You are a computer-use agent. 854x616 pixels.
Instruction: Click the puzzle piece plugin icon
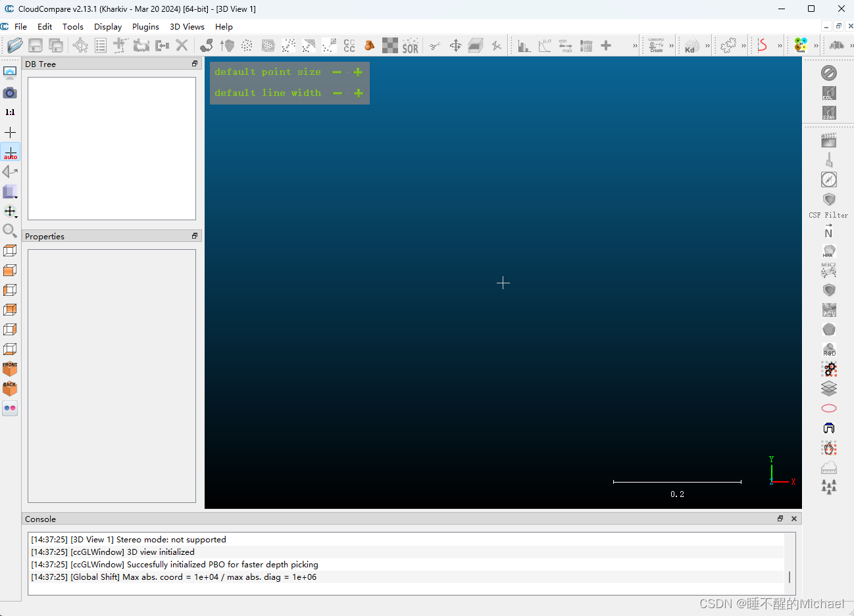pyautogui.click(x=728, y=45)
